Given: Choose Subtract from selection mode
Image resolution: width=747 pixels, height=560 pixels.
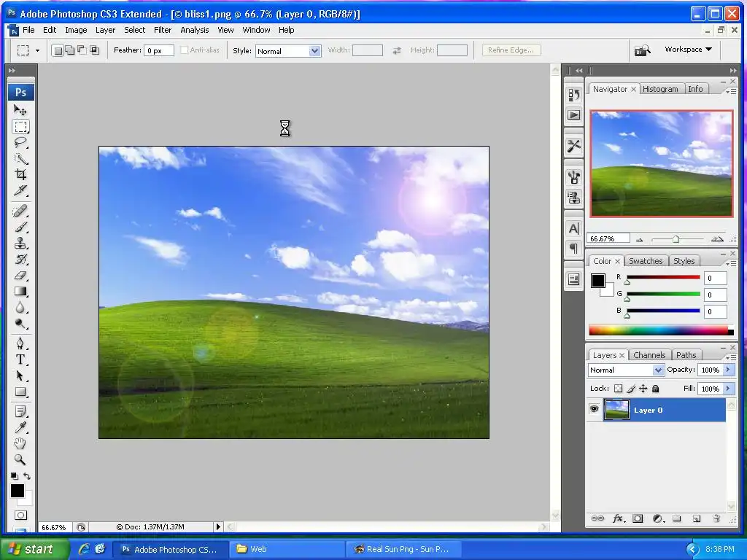Looking at the screenshot, I should pos(82,50).
